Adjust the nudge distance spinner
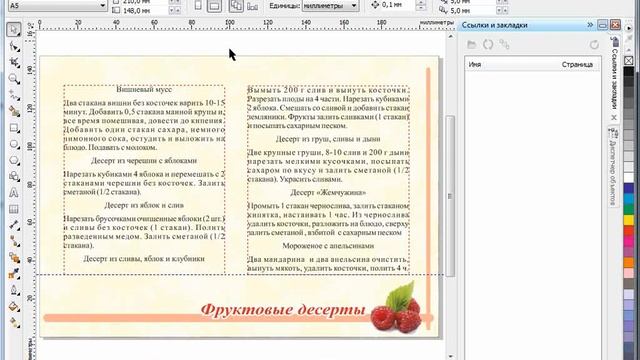Viewport: 640px width, 360px height. pos(420,5)
